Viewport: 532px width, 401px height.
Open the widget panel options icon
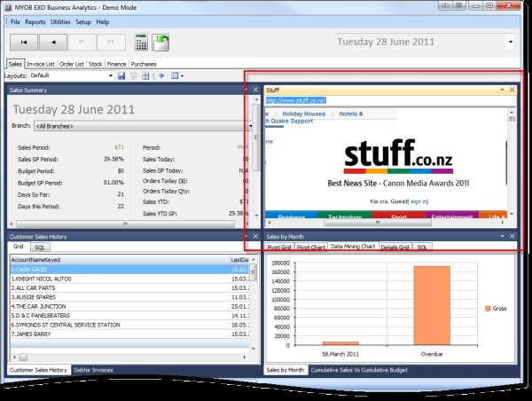point(176,75)
